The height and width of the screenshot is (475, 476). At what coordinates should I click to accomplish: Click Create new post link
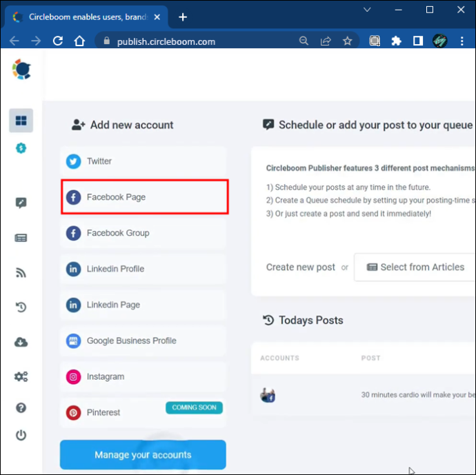[x=300, y=267]
